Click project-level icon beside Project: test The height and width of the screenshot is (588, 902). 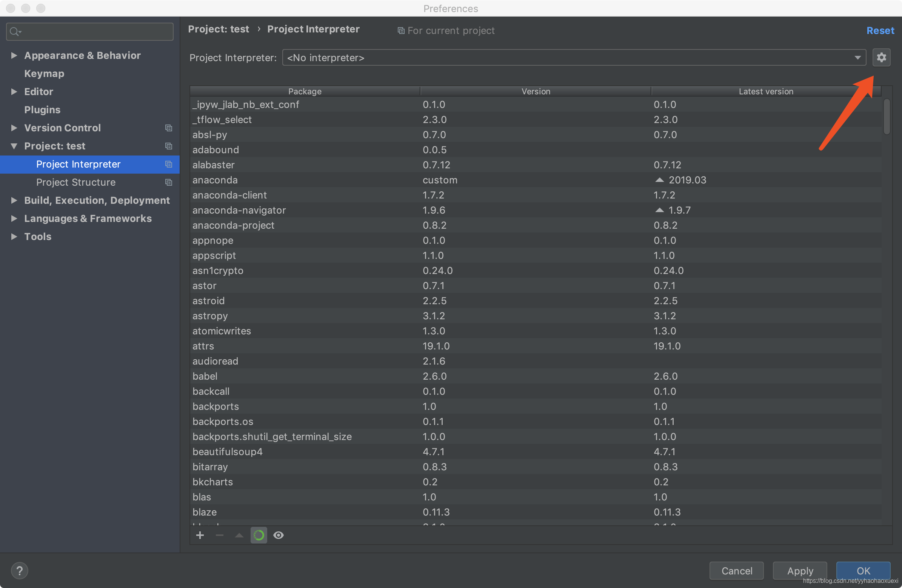click(x=169, y=146)
